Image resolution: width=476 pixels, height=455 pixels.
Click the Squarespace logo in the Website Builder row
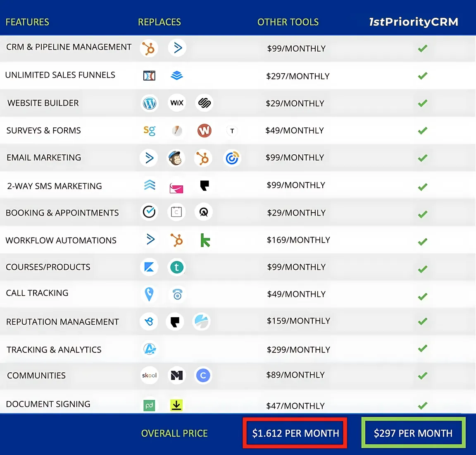coord(204,103)
